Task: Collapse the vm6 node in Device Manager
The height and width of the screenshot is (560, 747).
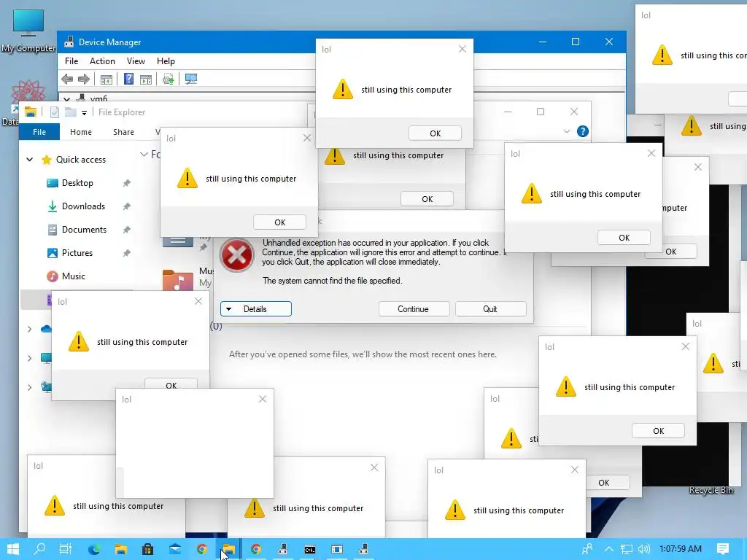Action: (x=66, y=99)
